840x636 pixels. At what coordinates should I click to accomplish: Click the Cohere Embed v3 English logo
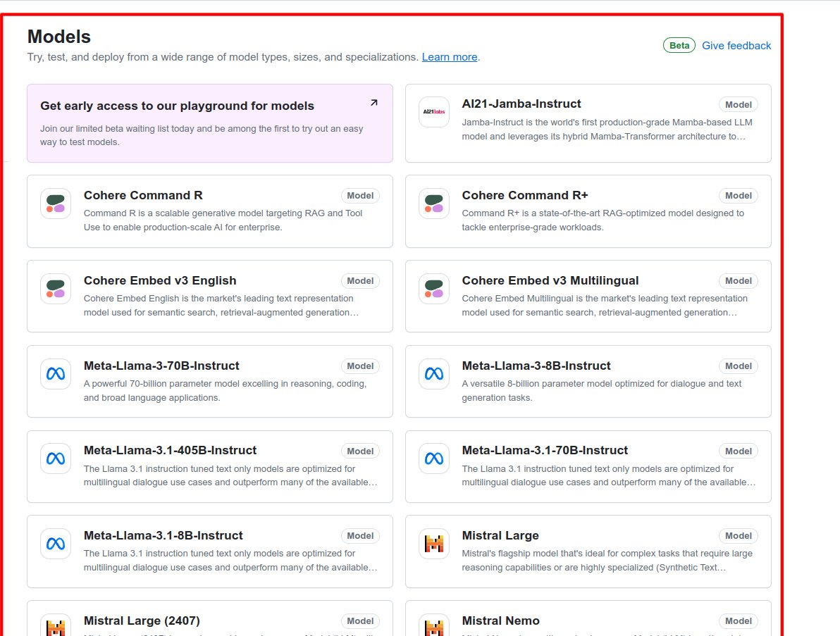[x=56, y=289]
